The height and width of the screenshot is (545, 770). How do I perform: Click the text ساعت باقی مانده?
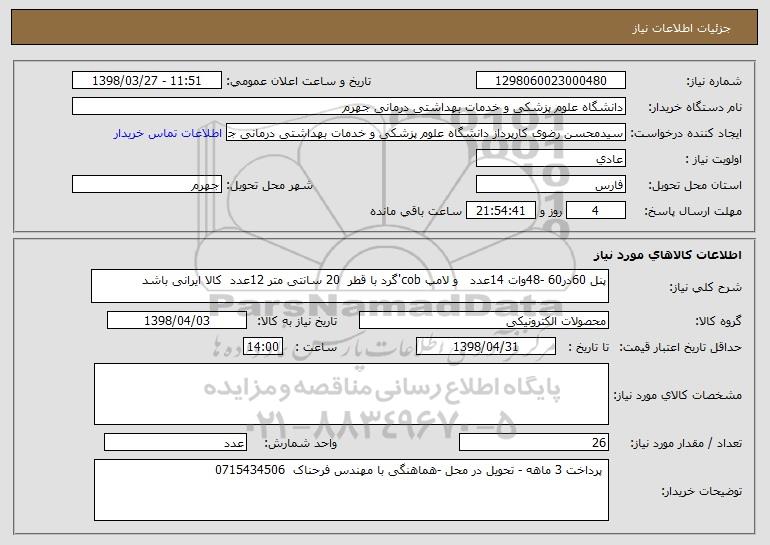click(416, 211)
